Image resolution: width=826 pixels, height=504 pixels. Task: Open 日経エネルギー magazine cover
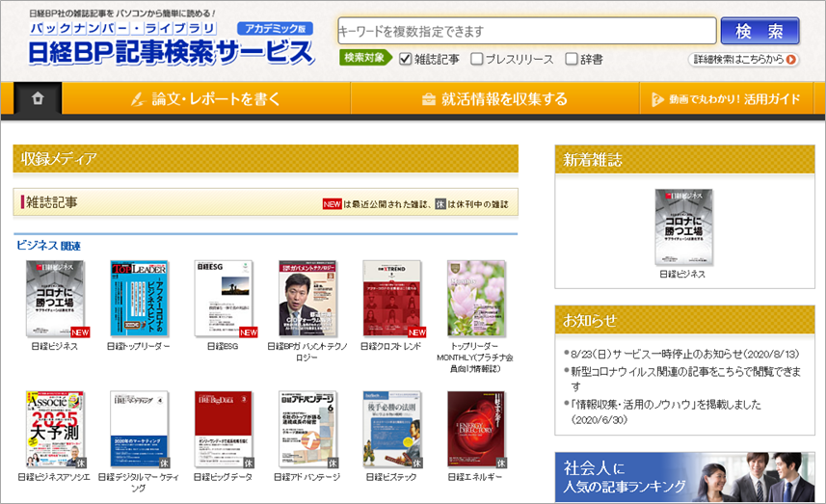coord(476,429)
